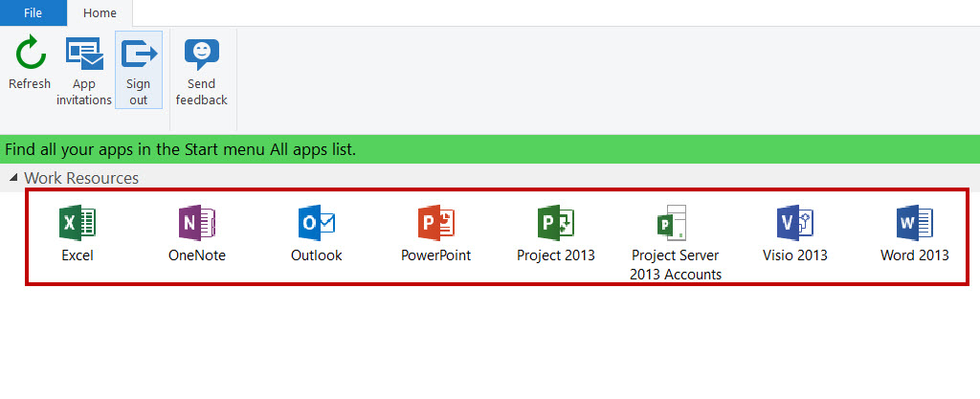980x399 pixels.
Task: Select the 'PowerPoint' text label
Action: [x=436, y=255]
